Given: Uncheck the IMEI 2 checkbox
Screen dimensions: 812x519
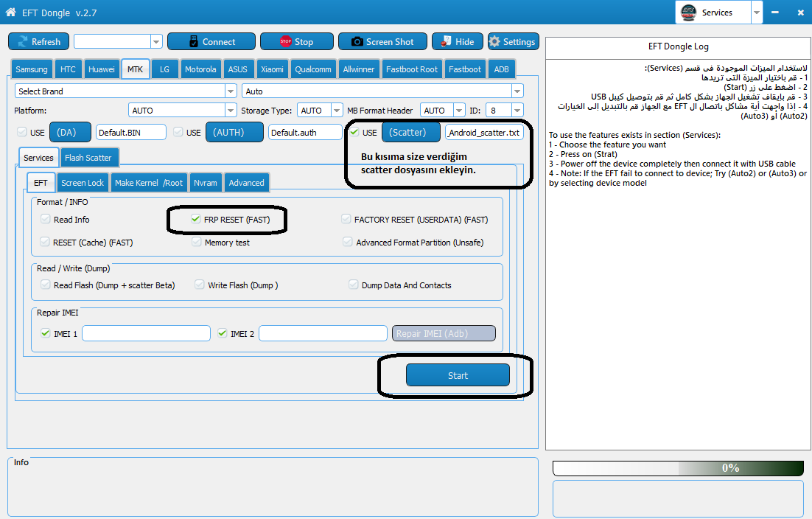Looking at the screenshot, I should 223,333.
